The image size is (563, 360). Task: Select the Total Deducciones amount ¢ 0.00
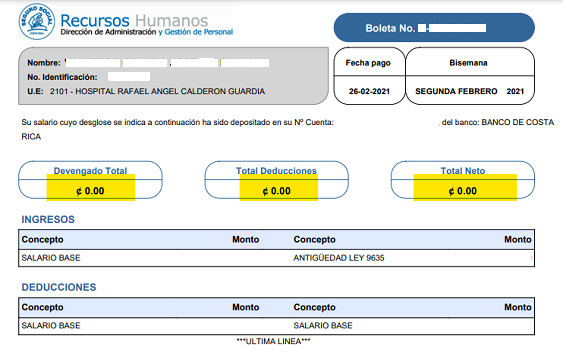tap(276, 191)
